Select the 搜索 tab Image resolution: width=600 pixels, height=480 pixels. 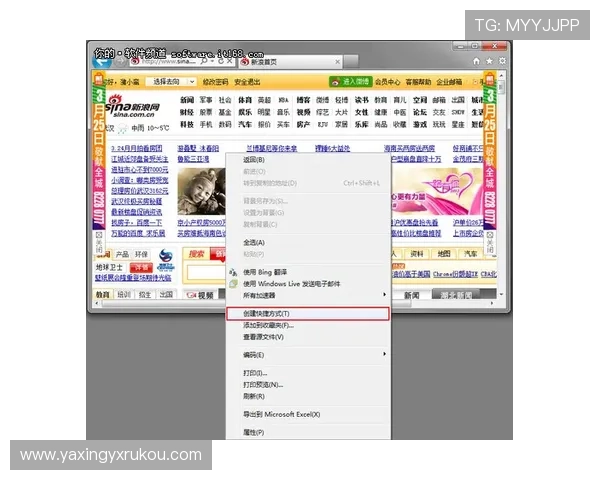pos(197,254)
